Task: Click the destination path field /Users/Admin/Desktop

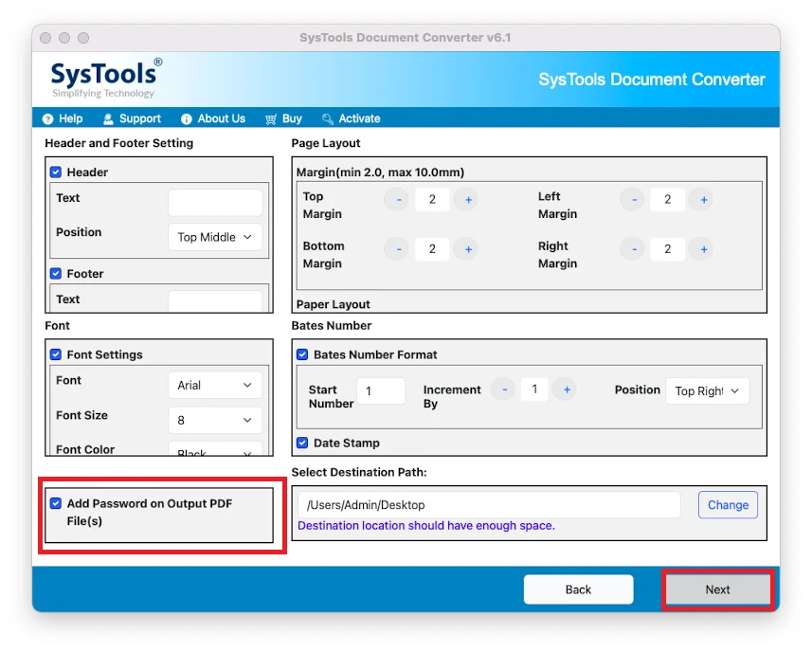Action: [x=489, y=505]
